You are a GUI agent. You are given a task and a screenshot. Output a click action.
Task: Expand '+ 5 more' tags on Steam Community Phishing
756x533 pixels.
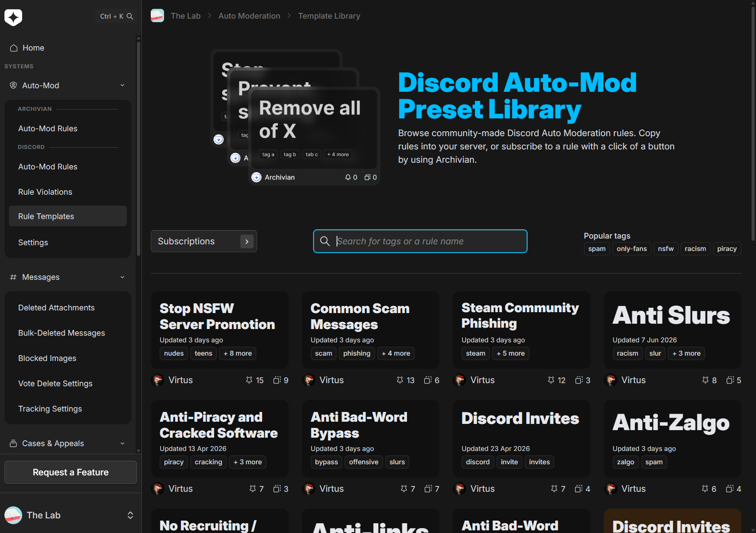click(511, 353)
